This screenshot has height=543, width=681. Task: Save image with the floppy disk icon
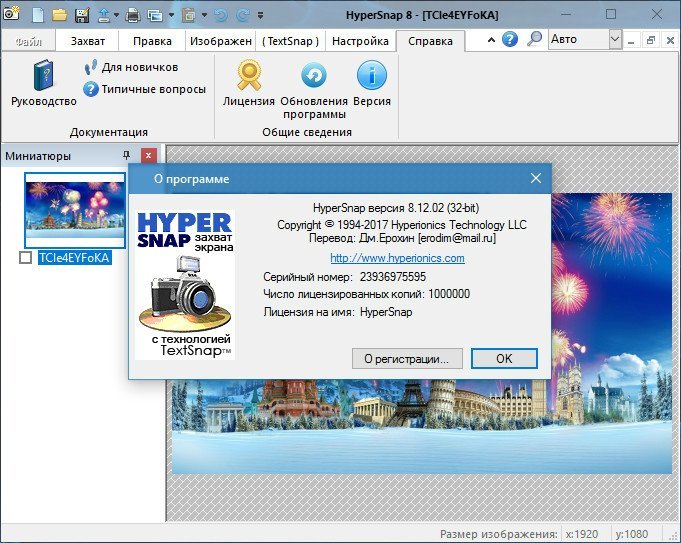pos(82,15)
